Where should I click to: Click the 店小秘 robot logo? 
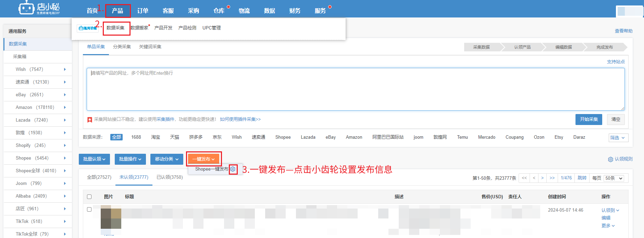click(x=39, y=8)
